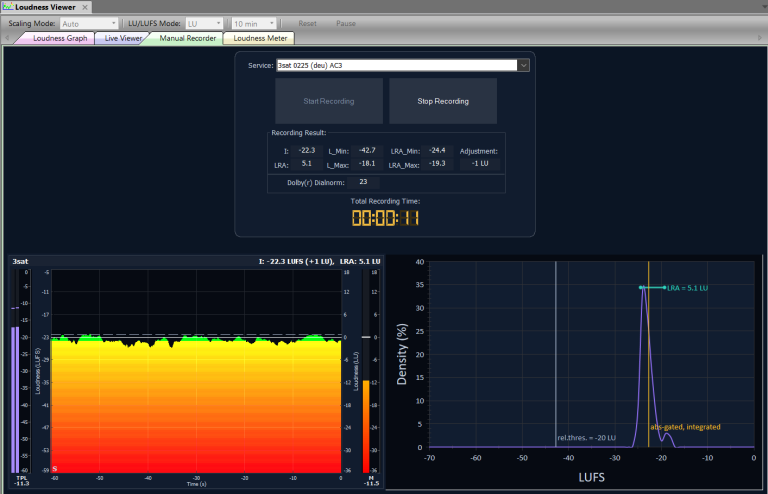Switch to the Loudness Meter tab

[x=260, y=38]
